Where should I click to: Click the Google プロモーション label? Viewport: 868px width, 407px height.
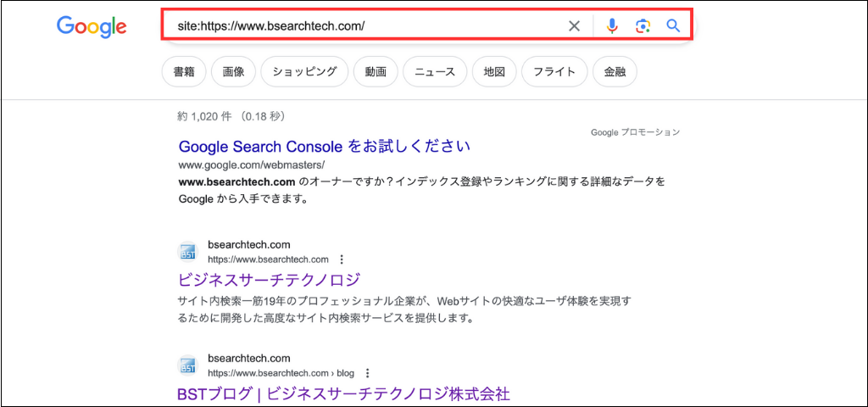click(636, 132)
